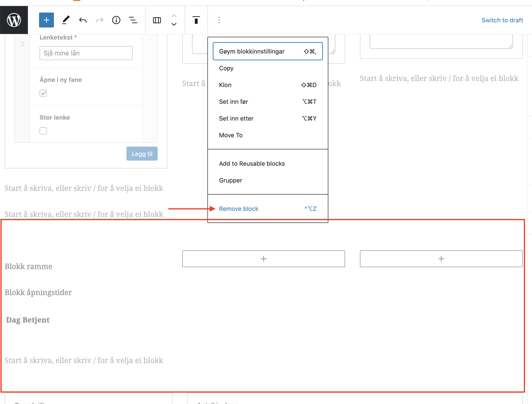The width and height of the screenshot is (532, 404).
Task: Open the block list view icon
Action: coord(133,20)
